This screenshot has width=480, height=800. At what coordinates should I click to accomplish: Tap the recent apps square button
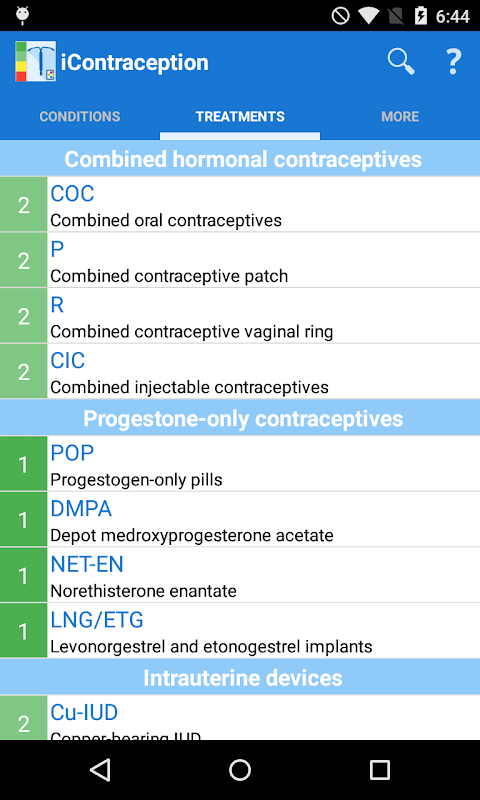point(380,769)
